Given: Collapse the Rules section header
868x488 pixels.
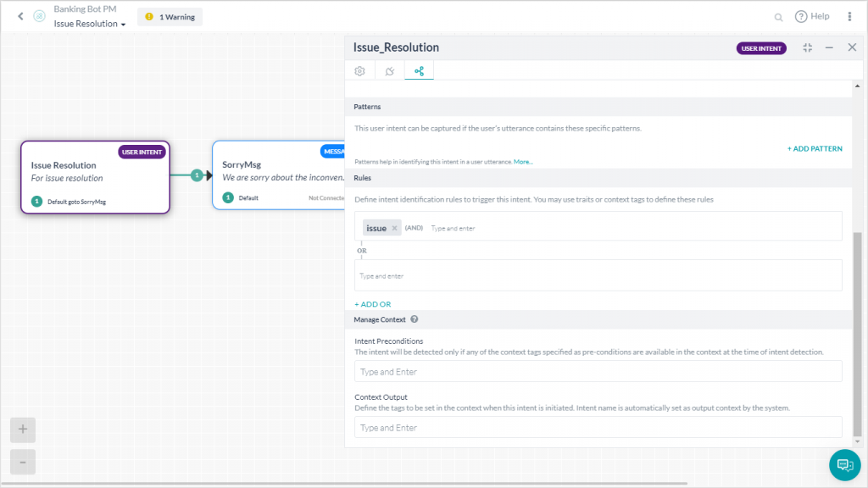Looking at the screenshot, I should pyautogui.click(x=364, y=177).
